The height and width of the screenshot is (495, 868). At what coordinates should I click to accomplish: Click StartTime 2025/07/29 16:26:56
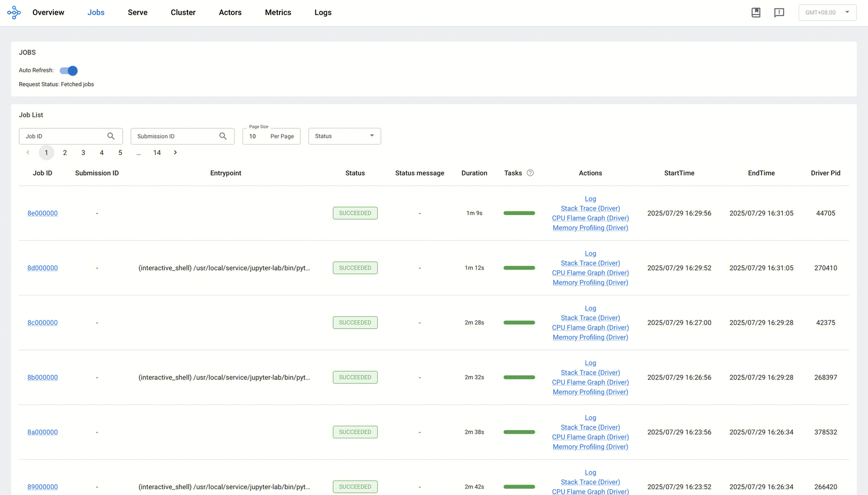[679, 378]
